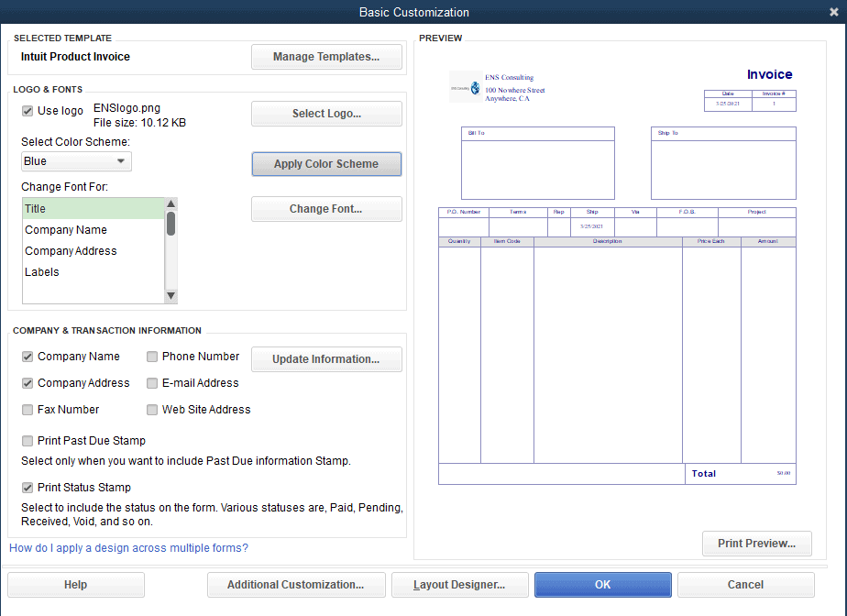Click Invoice title in preview
847x616 pixels.
tap(769, 74)
